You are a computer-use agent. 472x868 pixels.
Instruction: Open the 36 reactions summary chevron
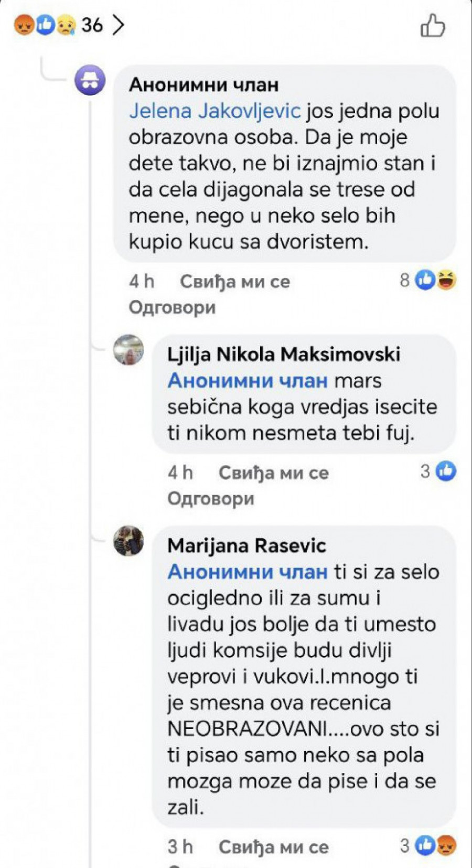click(x=119, y=25)
